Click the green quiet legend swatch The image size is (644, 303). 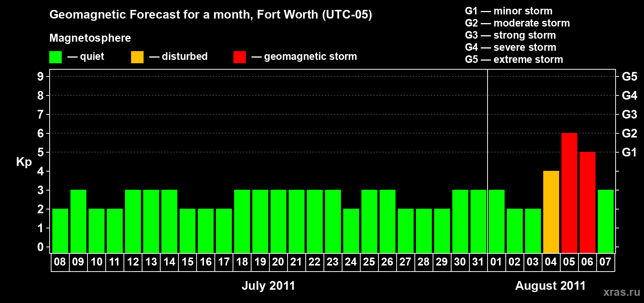[55, 57]
